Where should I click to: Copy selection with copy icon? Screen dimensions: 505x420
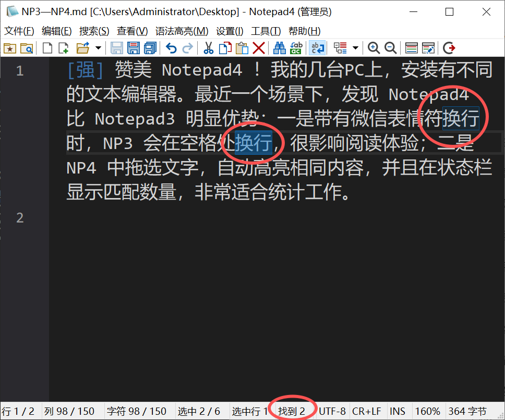pos(225,48)
